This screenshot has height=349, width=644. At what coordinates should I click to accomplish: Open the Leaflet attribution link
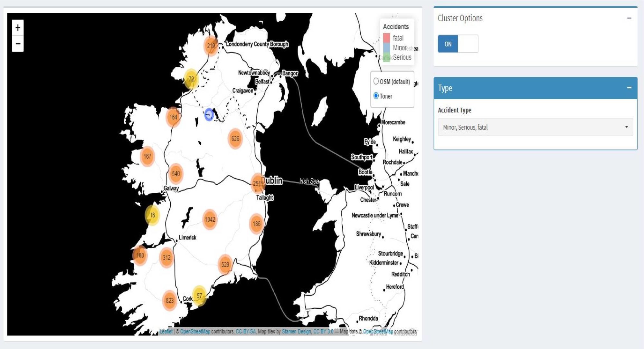pos(166,331)
